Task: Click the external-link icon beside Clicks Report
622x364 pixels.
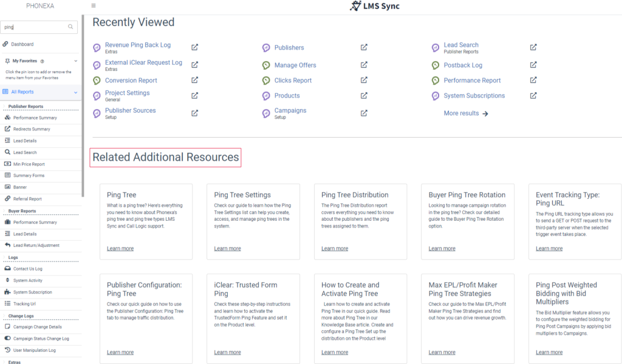Action: point(364,81)
